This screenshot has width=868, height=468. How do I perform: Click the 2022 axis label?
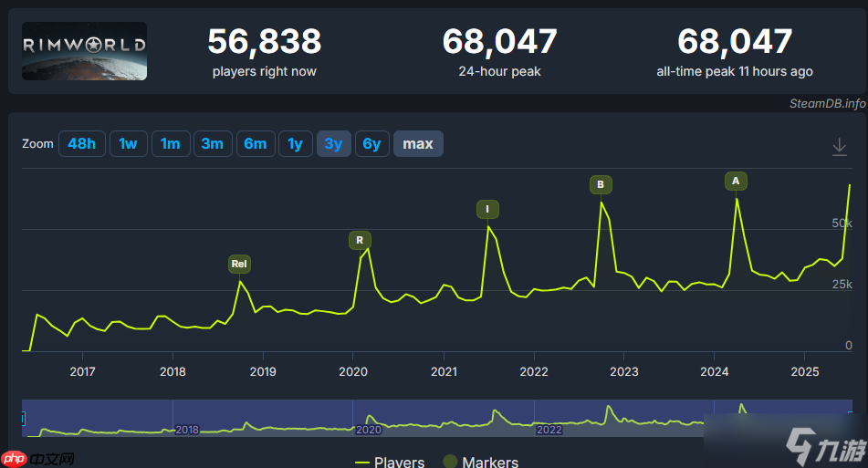tap(534, 371)
